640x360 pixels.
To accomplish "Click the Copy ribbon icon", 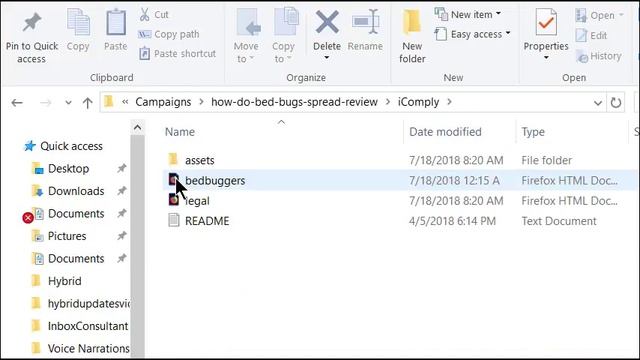I will 78,22.
